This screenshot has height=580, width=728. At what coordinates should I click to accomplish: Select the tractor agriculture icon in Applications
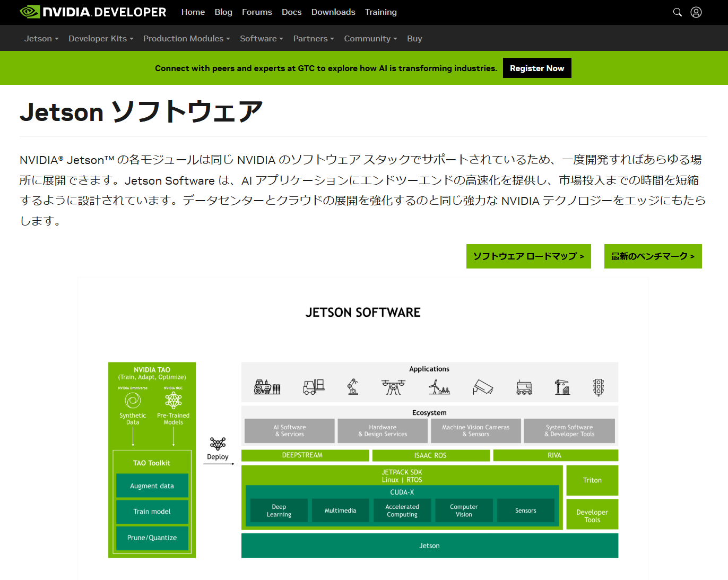pos(267,387)
